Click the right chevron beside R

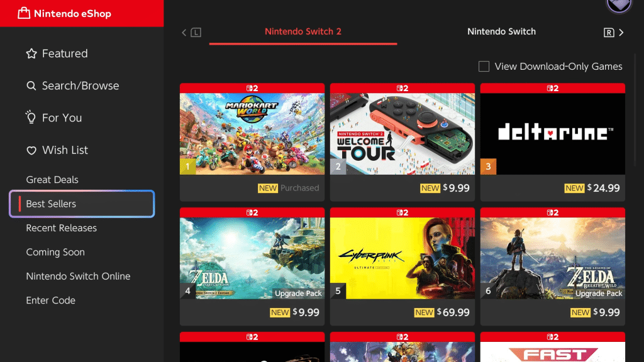pyautogui.click(x=621, y=33)
